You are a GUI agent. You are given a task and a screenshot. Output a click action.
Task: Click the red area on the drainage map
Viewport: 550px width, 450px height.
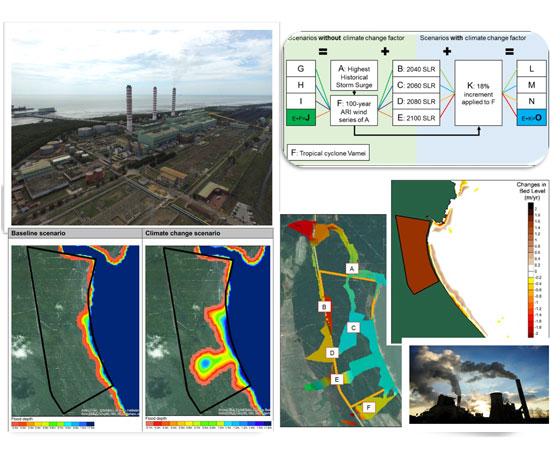(302, 229)
